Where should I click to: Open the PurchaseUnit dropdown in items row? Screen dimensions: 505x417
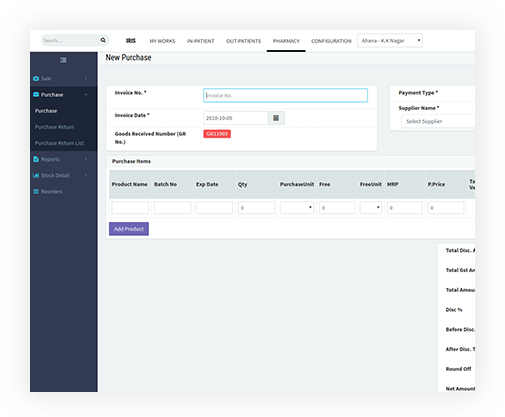297,207
